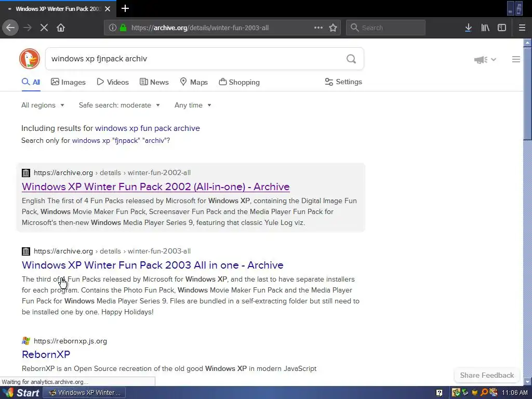Click the Firefox toolbar Search box
The height and width of the screenshot is (399, 532).
[x=385, y=28]
